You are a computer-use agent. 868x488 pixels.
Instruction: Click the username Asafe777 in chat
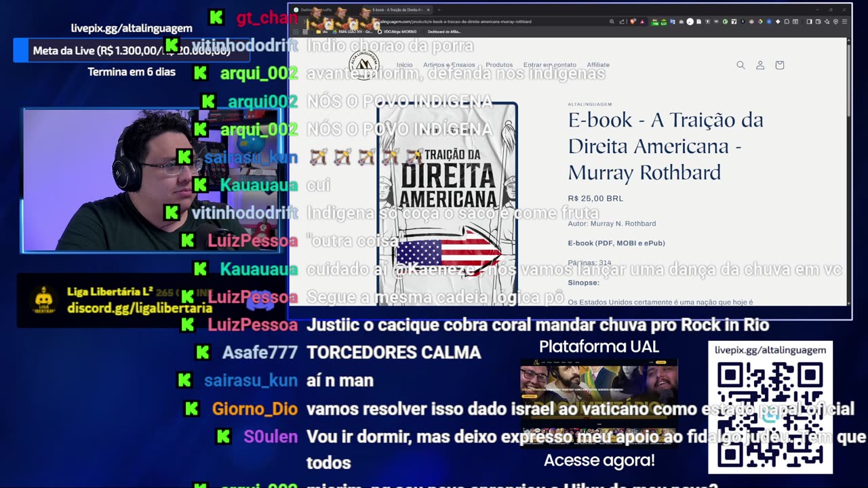260,352
